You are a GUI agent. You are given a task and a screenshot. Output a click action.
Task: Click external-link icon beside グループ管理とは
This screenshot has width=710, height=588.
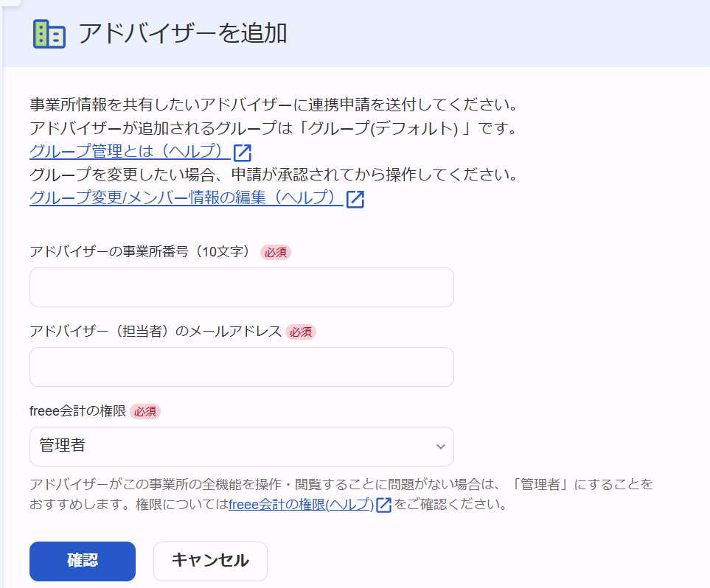(243, 153)
